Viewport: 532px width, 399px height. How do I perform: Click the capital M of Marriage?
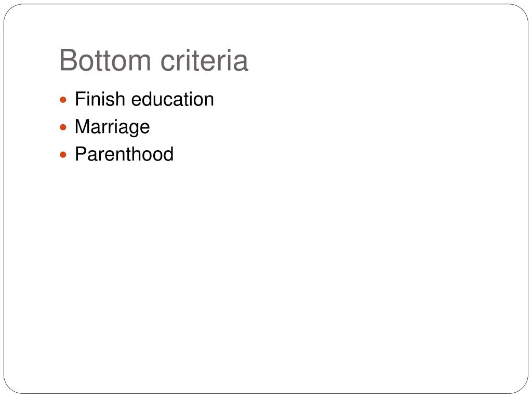pyautogui.click(x=82, y=126)
